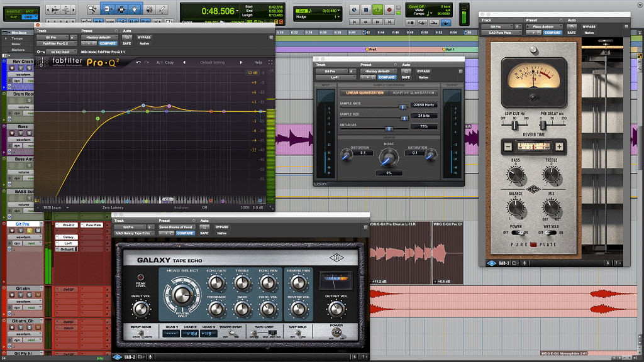644x362 pixels.
Task: Click the Record transport button
Action: (389, 10)
